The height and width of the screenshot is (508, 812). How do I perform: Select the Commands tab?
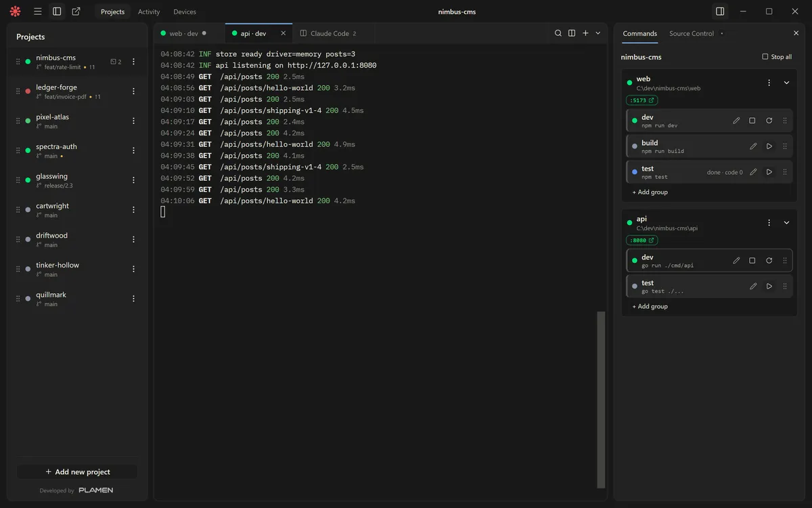(639, 33)
